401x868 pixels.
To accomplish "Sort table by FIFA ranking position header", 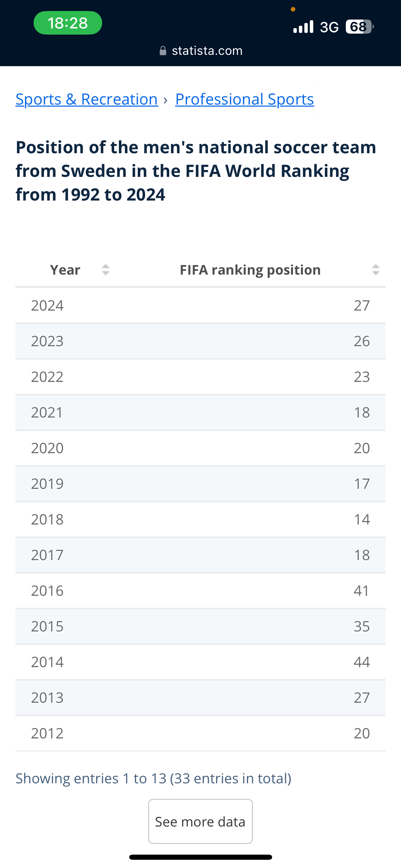I will pos(250,270).
